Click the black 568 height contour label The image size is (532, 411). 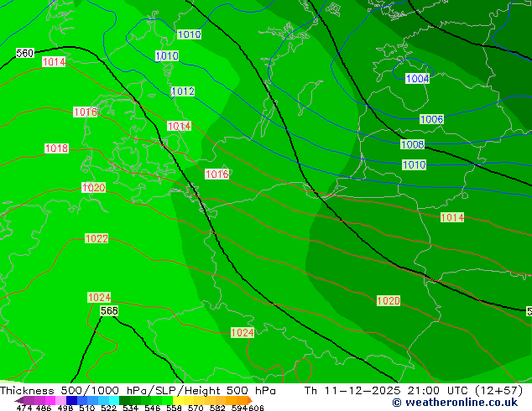tap(109, 310)
